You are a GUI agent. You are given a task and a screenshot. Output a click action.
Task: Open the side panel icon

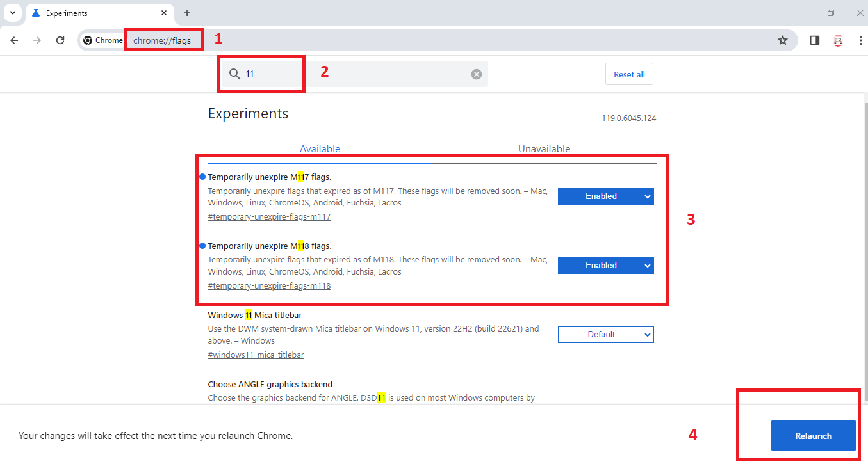[815, 40]
